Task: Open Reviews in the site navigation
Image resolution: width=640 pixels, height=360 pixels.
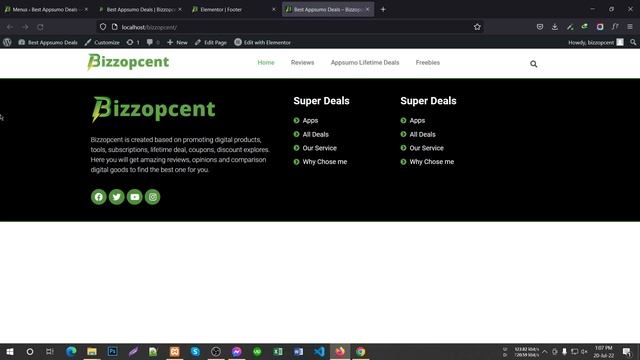Action: click(302, 62)
